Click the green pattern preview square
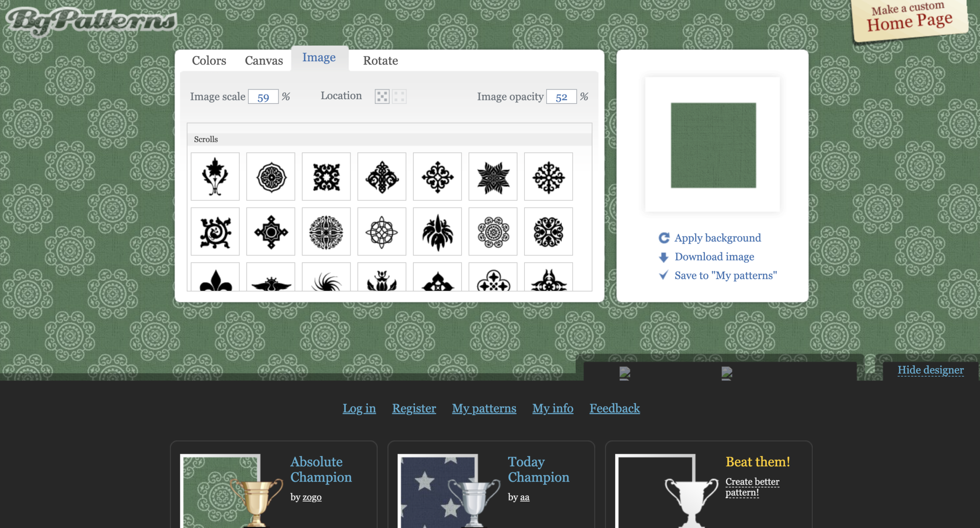This screenshot has height=528, width=980. coord(713,145)
